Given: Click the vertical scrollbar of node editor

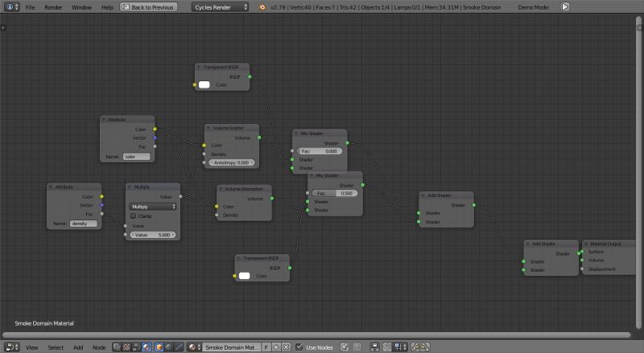Looking at the screenshot, I should [639, 172].
